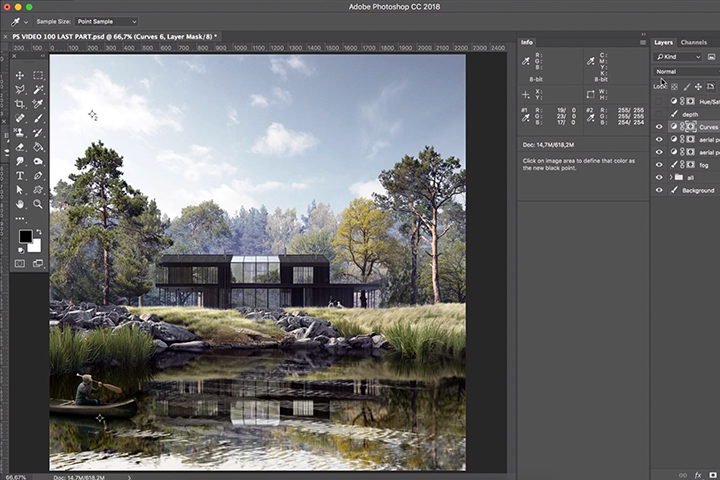Hide the 'all' layer group
720x480 pixels.
(x=659, y=177)
